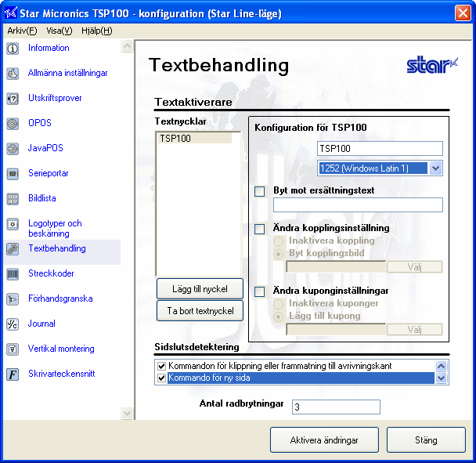Click the Textbehandling wrench icon
The width and height of the screenshot is (476, 463).
[13, 249]
